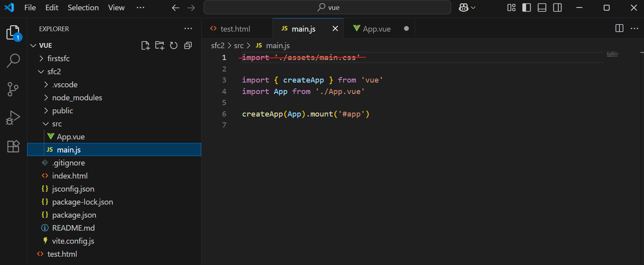Open the Extensions view
The image size is (644, 265).
point(13,146)
